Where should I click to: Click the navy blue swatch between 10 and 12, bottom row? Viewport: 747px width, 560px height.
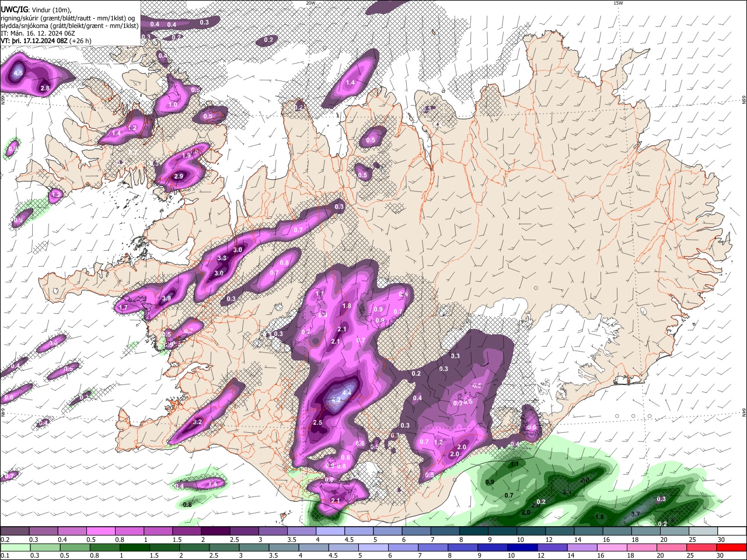[x=522, y=547]
